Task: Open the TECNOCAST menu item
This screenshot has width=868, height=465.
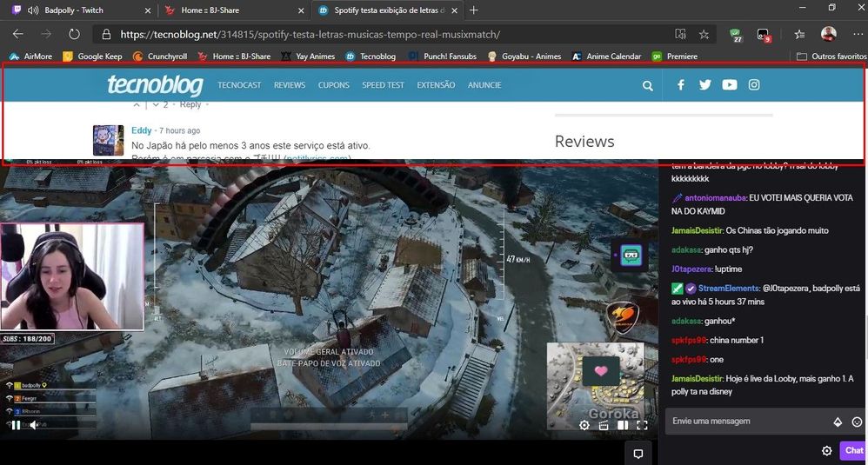Action: 239,85
